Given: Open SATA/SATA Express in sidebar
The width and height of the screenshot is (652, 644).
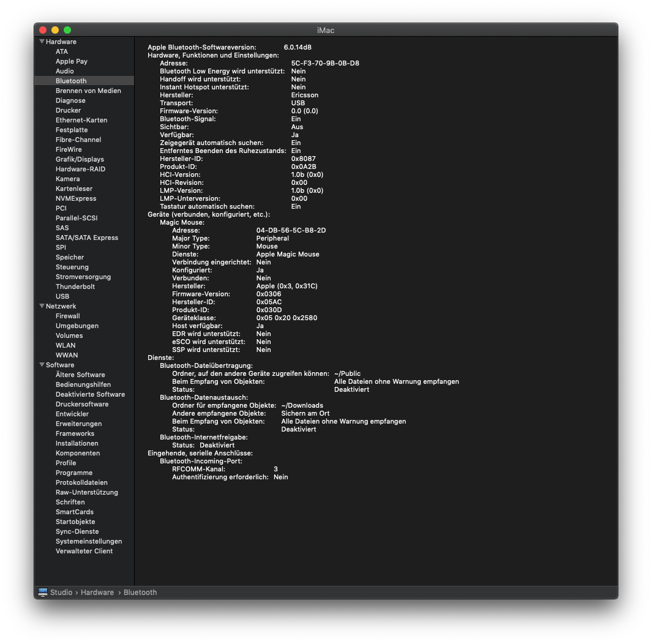Looking at the screenshot, I should coord(87,238).
